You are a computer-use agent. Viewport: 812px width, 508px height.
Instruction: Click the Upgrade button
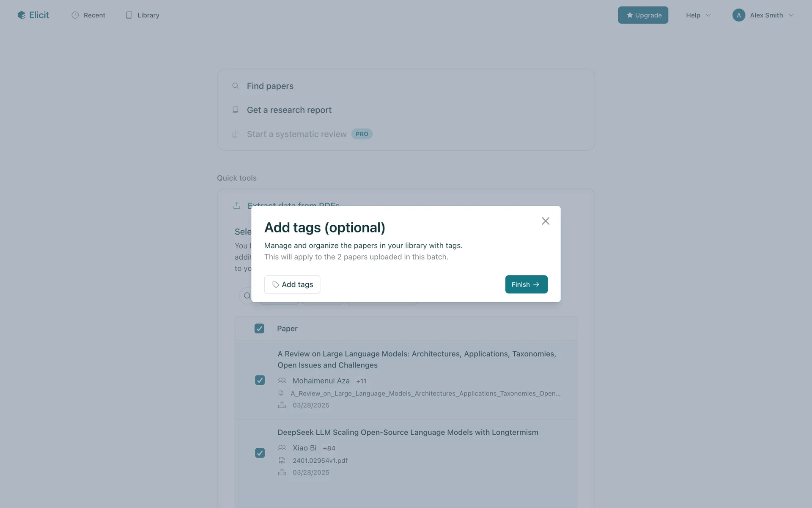click(643, 15)
